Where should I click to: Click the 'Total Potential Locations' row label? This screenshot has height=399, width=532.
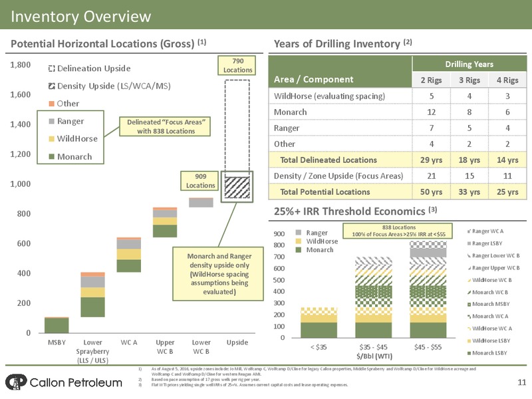pyautogui.click(x=325, y=192)
